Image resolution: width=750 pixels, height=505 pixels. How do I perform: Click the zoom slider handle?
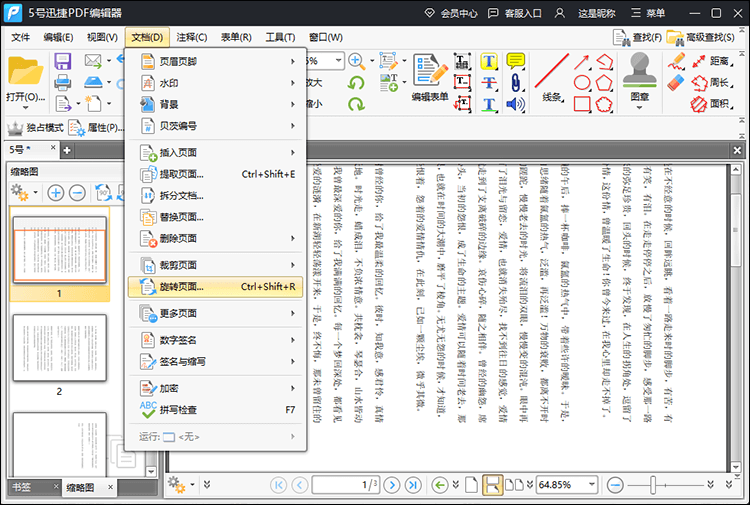653,485
